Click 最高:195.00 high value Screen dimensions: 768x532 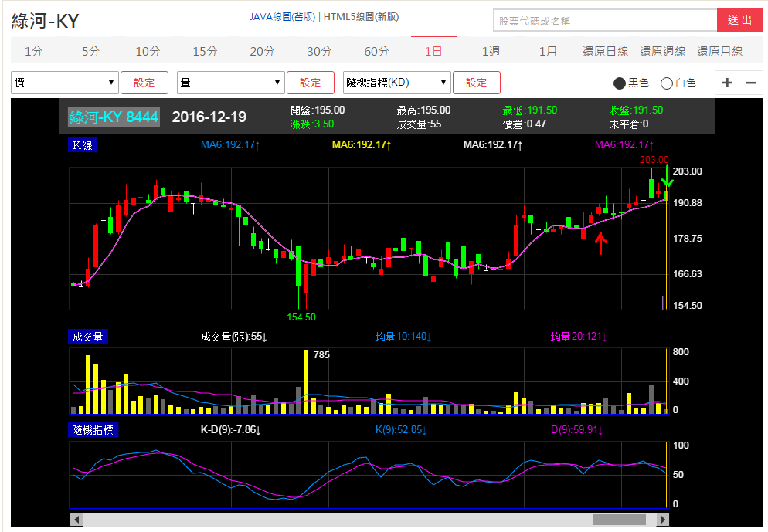423,110
